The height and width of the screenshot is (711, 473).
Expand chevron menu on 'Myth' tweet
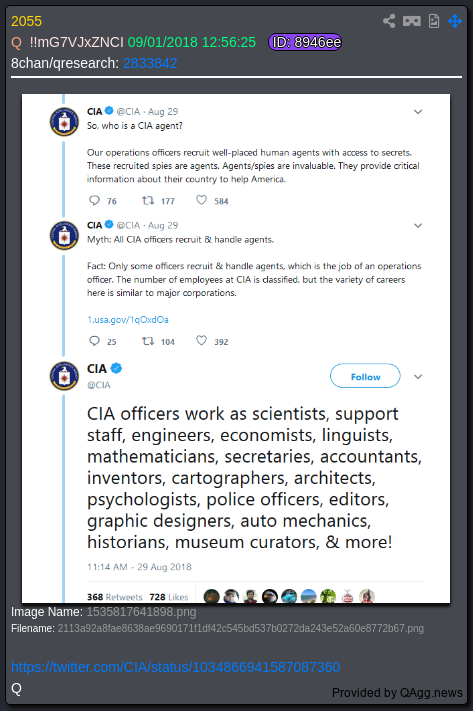click(418, 226)
